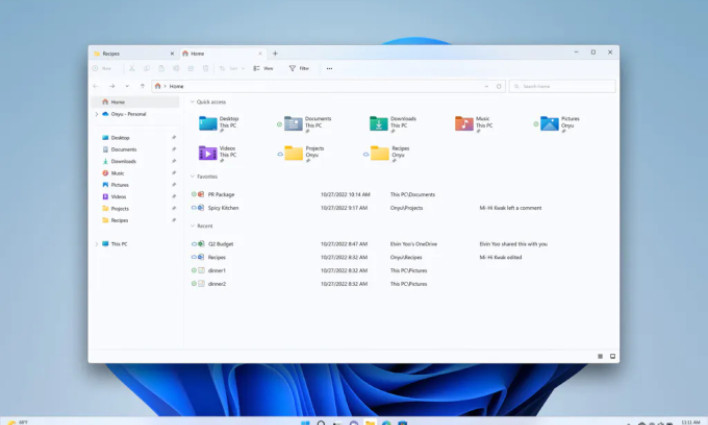Click the Rename icon in the toolbar
The image size is (708, 425).
(176, 68)
